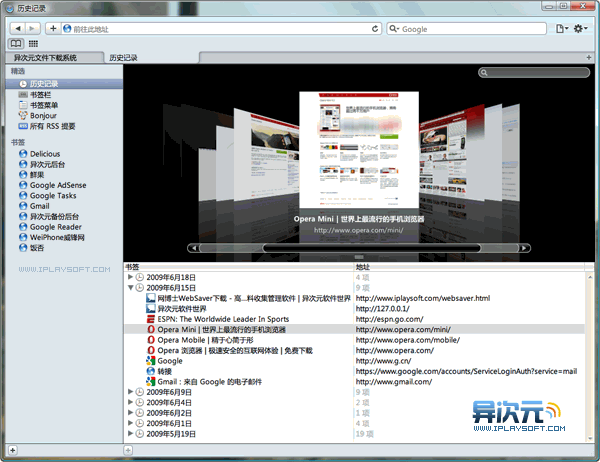Select Opera Mobile history row
The width and height of the screenshot is (600, 462).
[x=354, y=340]
